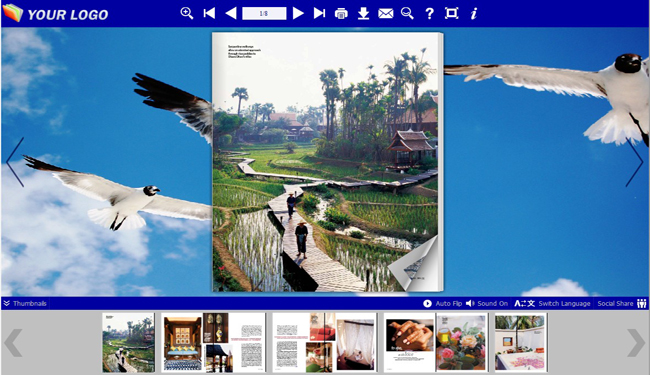Open the rice field cover thumbnail

(x=129, y=343)
